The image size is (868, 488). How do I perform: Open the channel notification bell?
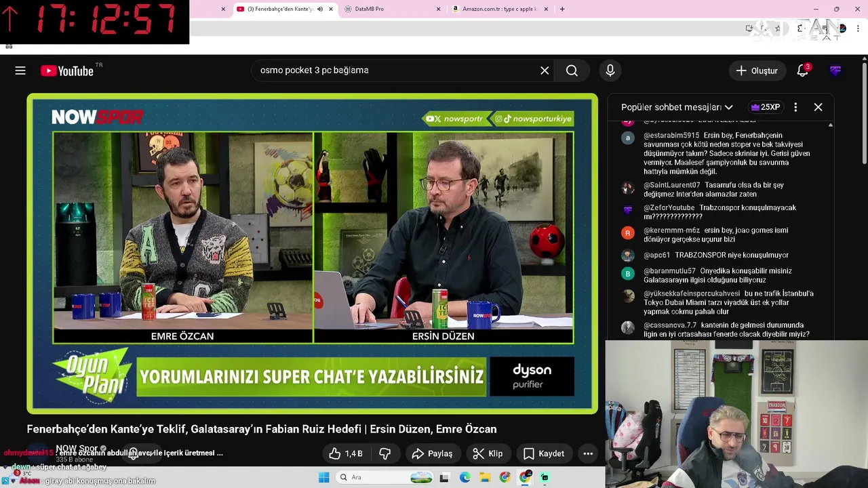[x=134, y=453]
